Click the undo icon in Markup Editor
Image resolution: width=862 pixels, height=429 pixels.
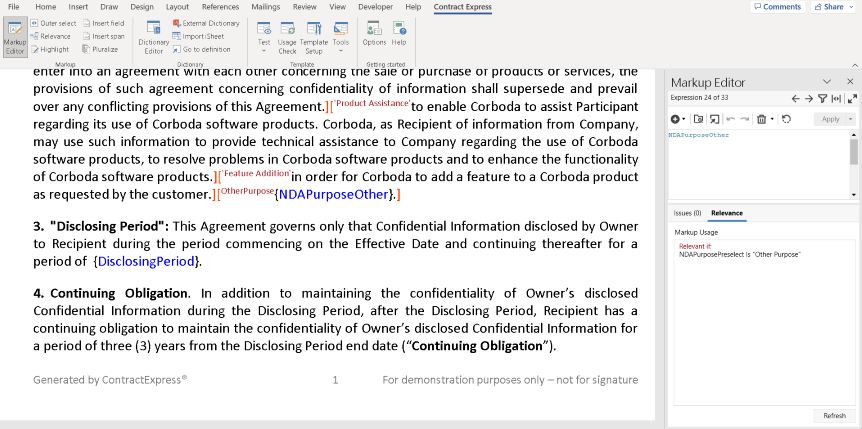click(x=731, y=119)
